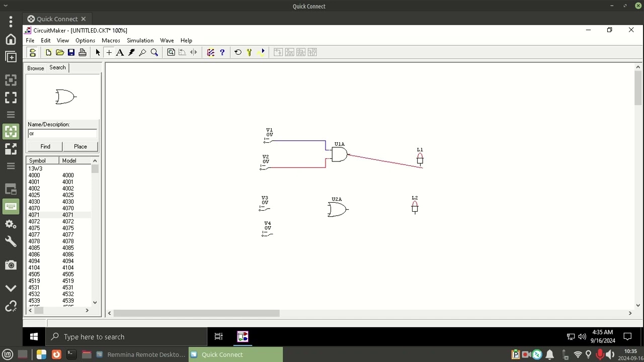The height and width of the screenshot is (362, 644).
Task: Select the Delete (lightning bolt) tool
Action: [x=131, y=52]
